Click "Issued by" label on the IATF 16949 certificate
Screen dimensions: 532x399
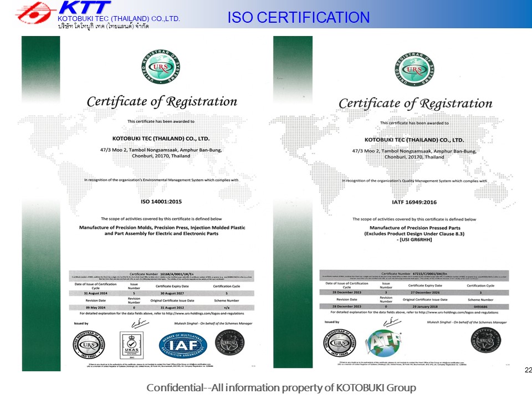coord(332,322)
